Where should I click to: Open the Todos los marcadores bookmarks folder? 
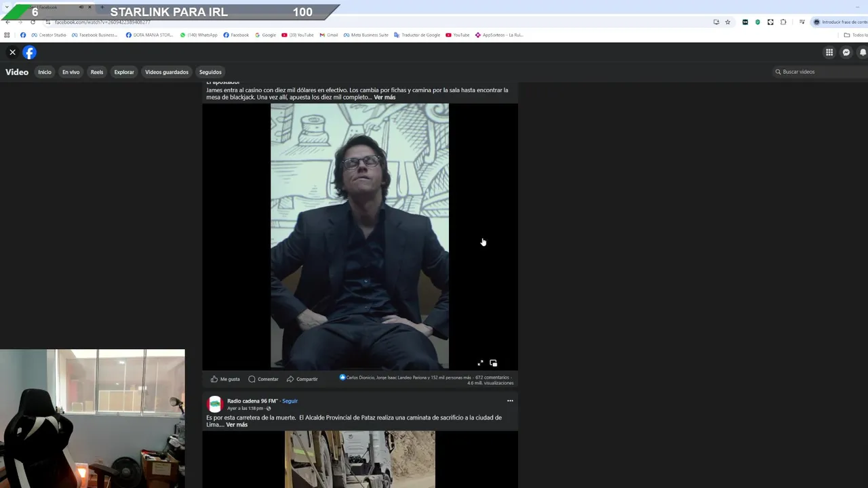856,35
